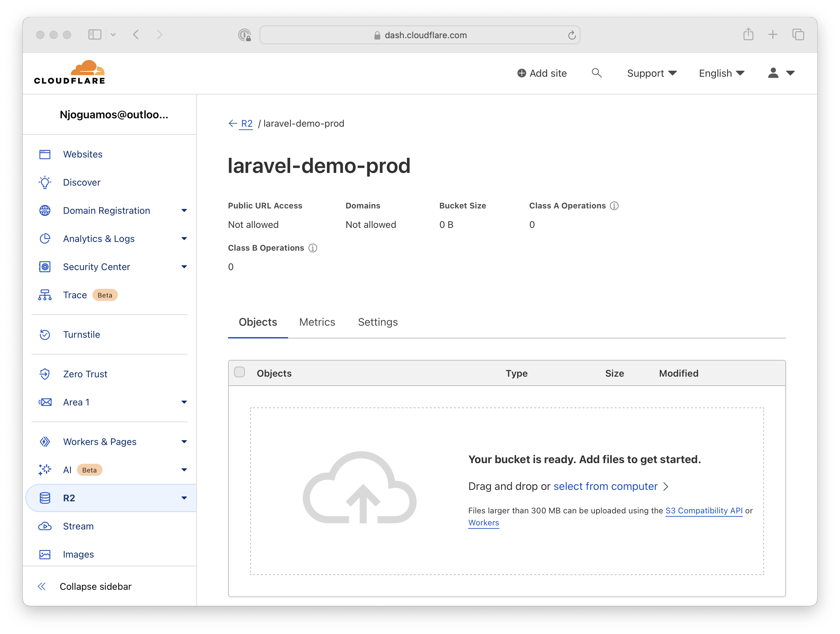Click the Workers & Pages icon
This screenshot has height=634, width=840.
(x=45, y=441)
